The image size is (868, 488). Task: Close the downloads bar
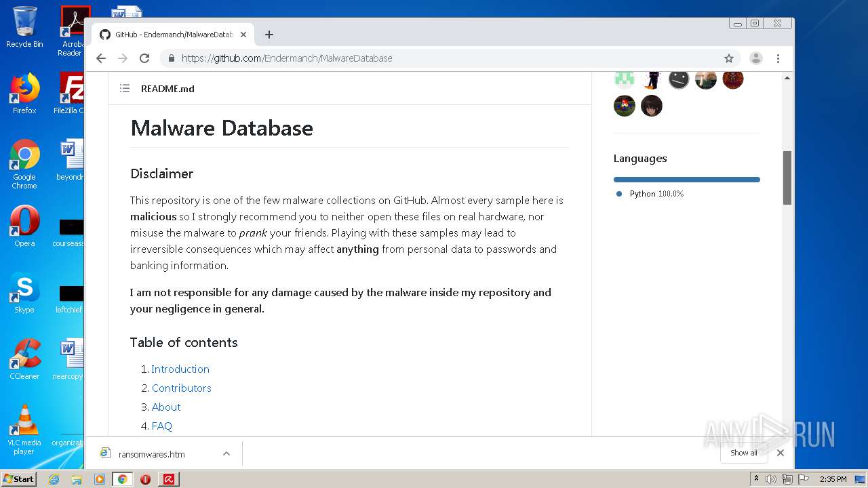click(781, 453)
